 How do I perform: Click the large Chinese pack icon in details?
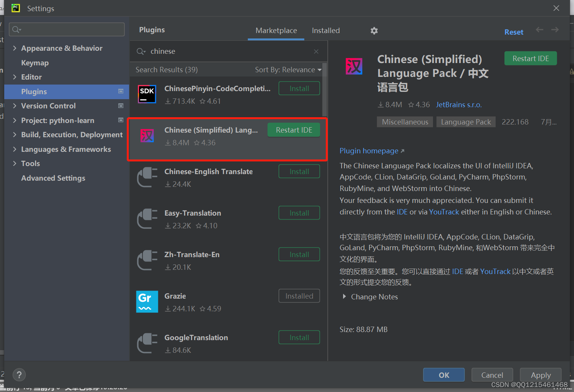[354, 66]
